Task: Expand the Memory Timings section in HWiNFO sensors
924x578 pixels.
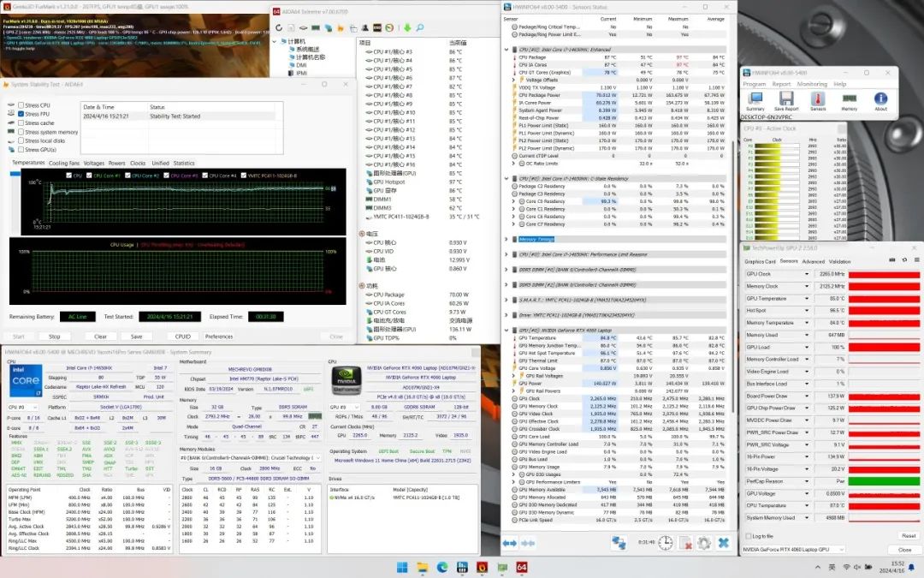Action: 506,240
